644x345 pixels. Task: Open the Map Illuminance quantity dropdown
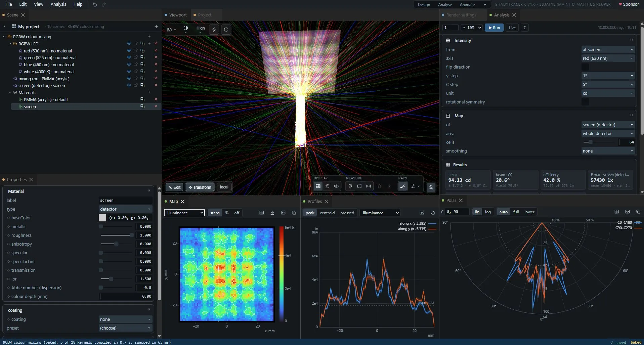pyautogui.click(x=184, y=213)
